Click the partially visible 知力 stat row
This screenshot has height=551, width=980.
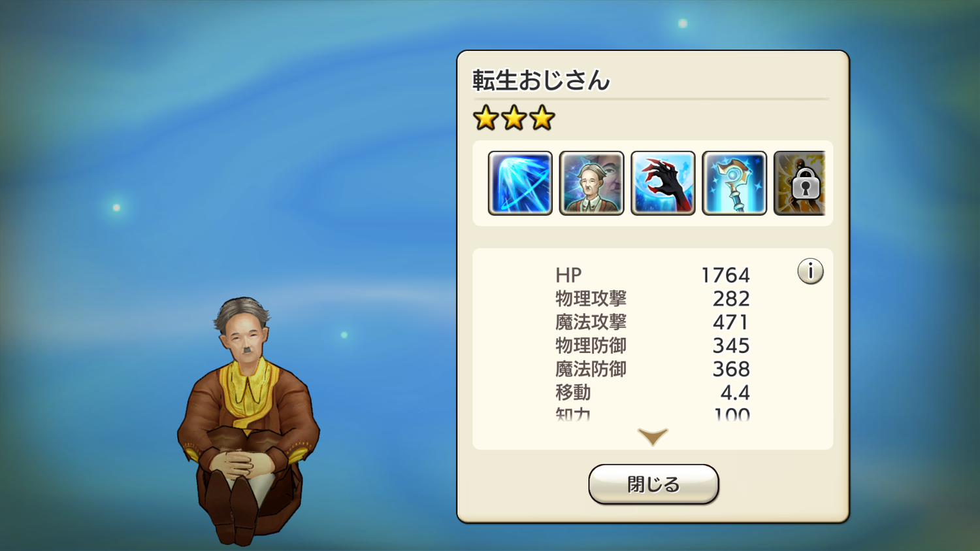[x=653, y=414]
